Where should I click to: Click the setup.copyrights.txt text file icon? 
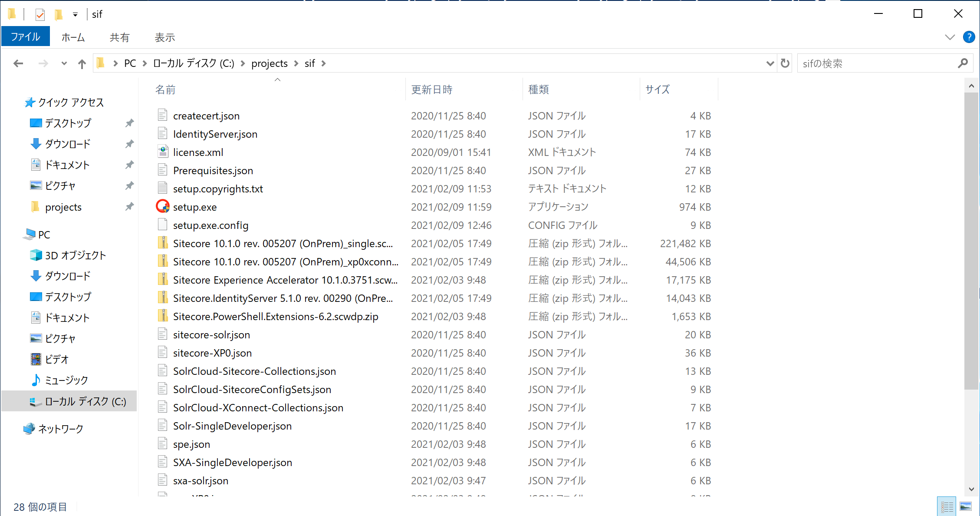click(163, 188)
